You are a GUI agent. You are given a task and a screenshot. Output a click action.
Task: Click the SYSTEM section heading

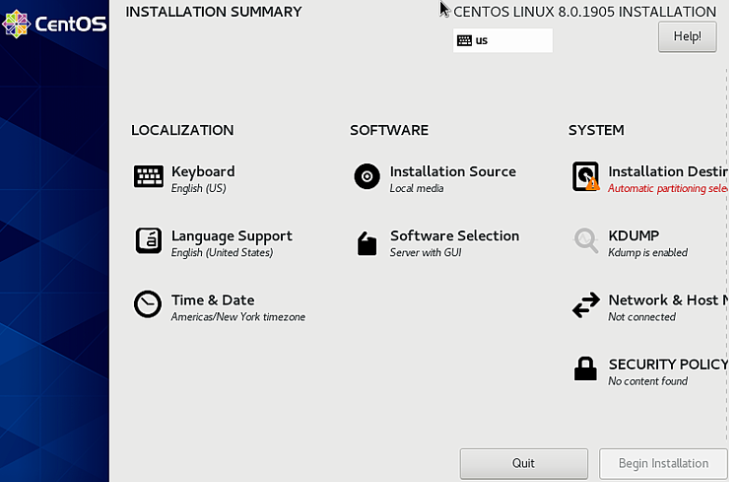[x=596, y=130]
